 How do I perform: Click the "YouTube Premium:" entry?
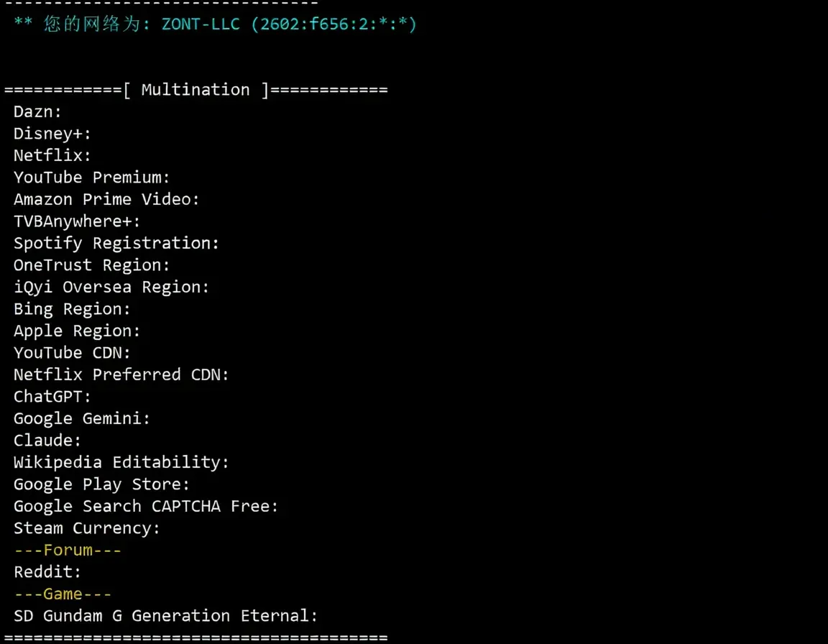point(92,178)
